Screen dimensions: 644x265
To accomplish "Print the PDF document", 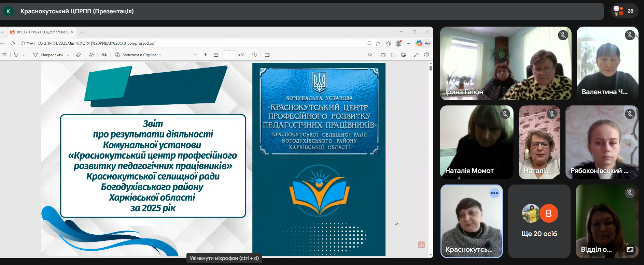I will click(383, 55).
